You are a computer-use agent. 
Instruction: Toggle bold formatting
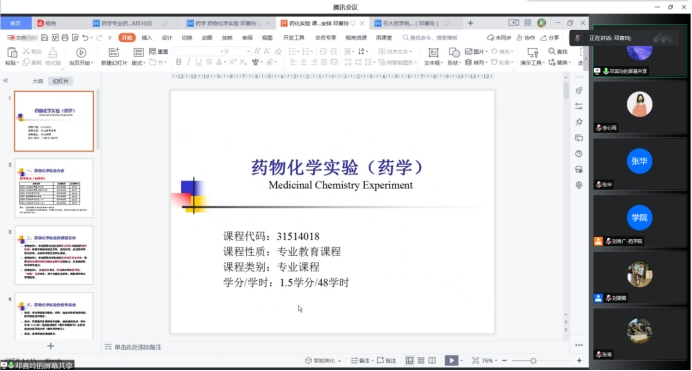179,62
